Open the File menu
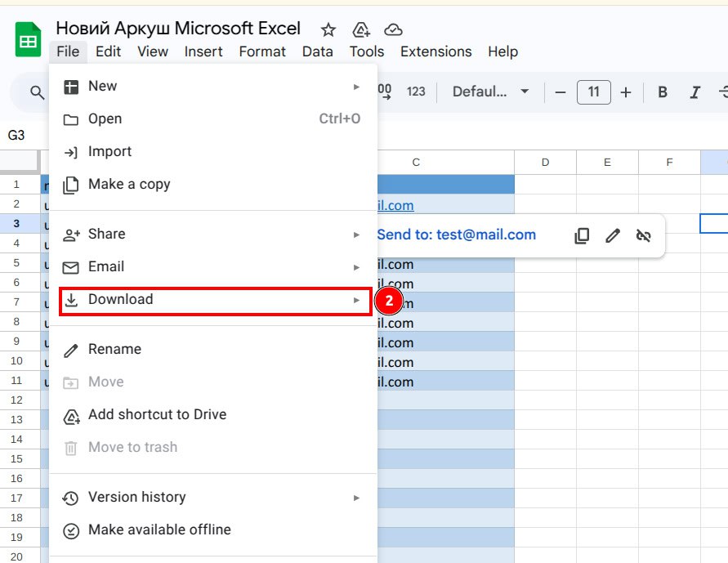The width and height of the screenshot is (728, 563). (x=68, y=51)
